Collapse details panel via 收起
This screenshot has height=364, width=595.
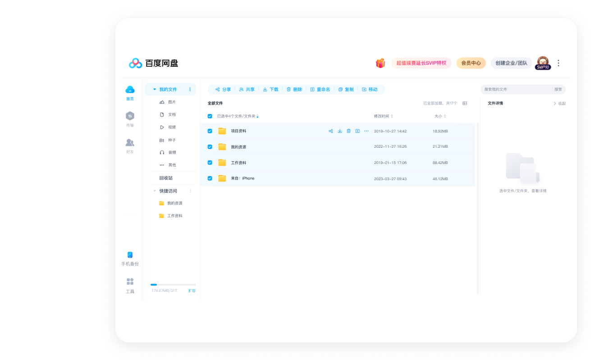[x=559, y=104]
